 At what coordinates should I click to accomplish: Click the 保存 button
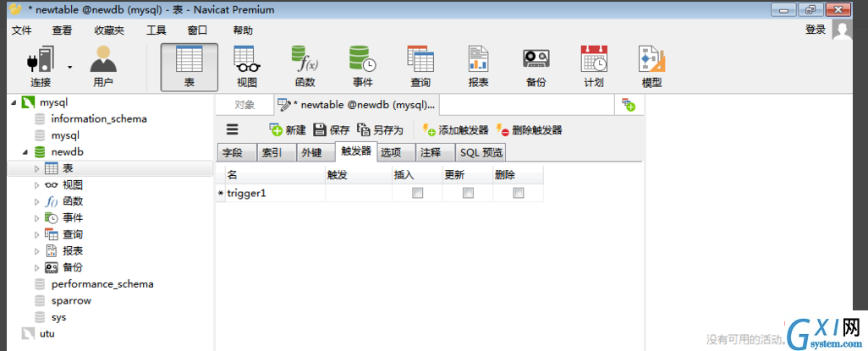tap(332, 130)
